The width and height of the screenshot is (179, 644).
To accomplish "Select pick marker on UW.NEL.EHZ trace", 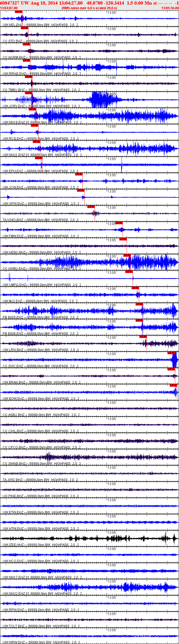I will (x=19, y=12).
